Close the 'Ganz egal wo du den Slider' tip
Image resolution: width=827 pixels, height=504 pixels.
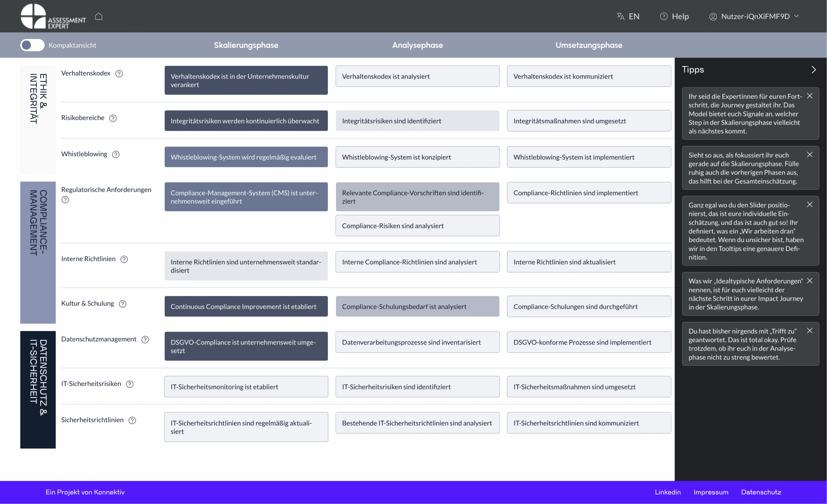(810, 204)
